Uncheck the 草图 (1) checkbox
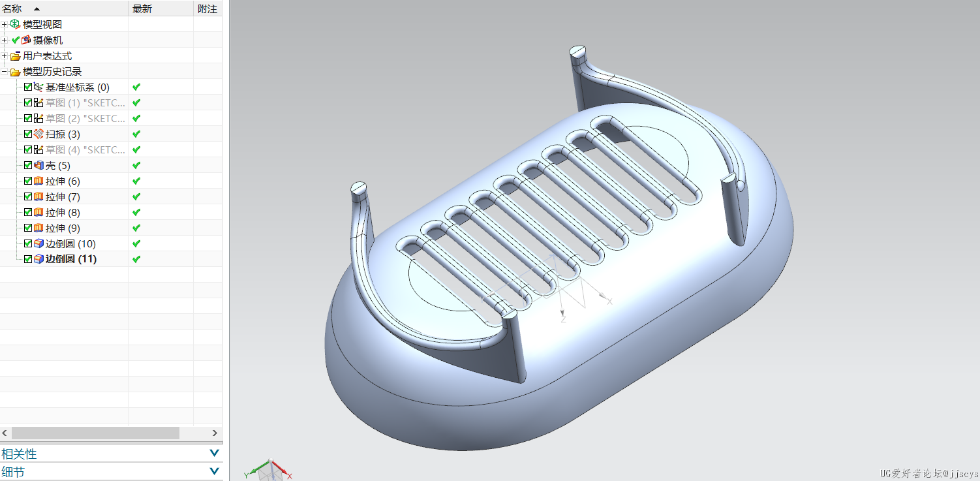Viewport: 980px width, 481px height. coord(28,102)
